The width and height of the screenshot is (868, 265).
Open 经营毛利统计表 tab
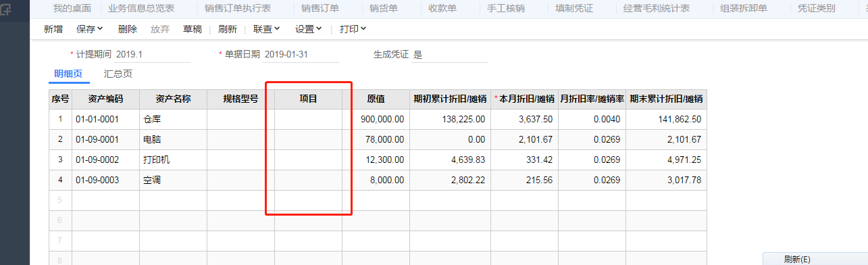click(x=657, y=9)
